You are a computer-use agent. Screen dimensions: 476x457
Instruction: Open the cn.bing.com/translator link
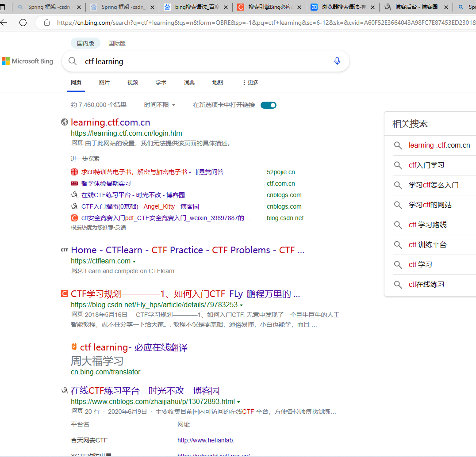coord(106,372)
